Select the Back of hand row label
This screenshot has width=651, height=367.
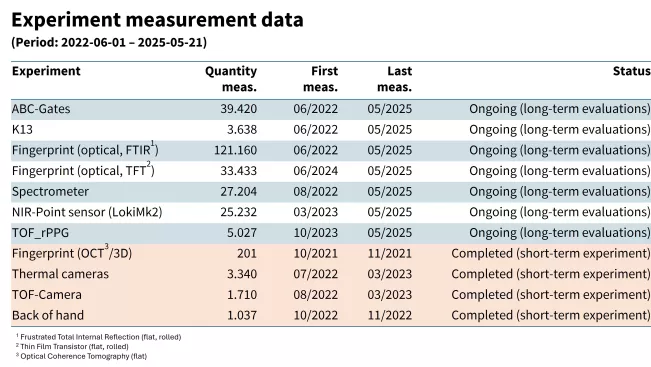tap(48, 316)
